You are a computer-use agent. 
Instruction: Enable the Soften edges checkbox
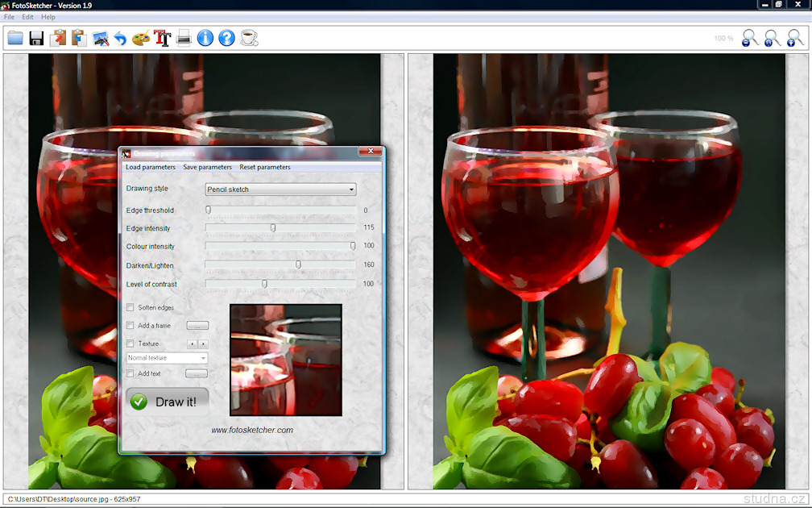130,307
